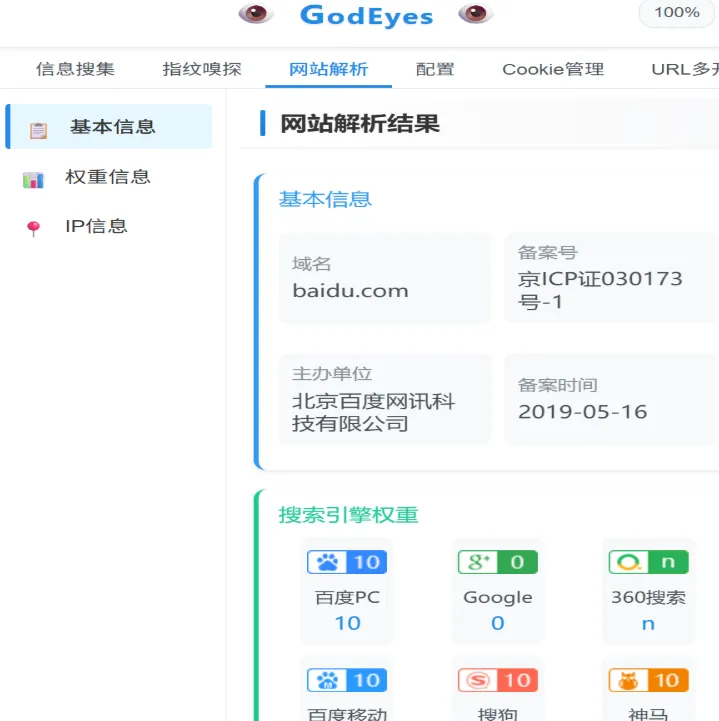Click the Google weight badge icon
Image resolution: width=719 pixels, height=721 pixels.
(x=498, y=562)
